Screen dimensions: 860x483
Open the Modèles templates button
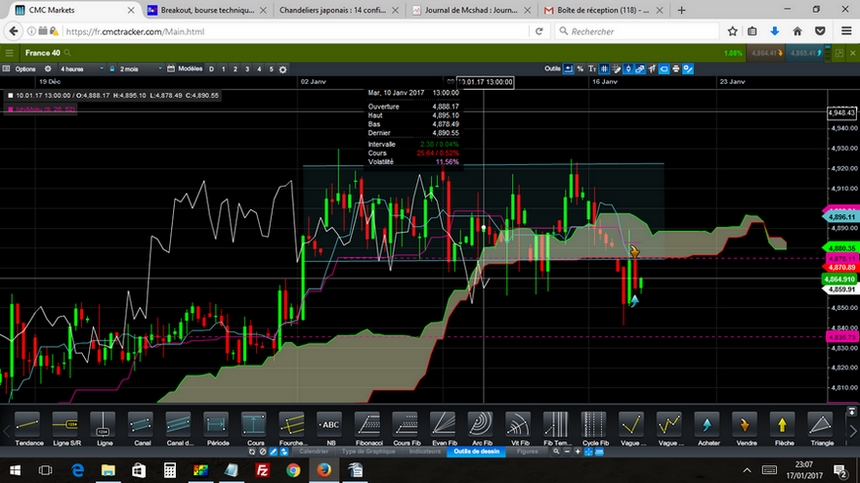coord(190,69)
